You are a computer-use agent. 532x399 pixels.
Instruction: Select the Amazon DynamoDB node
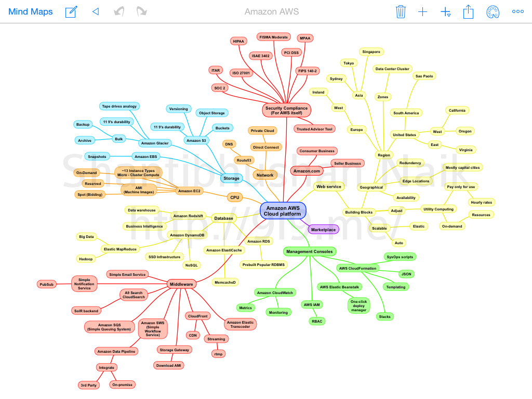(187, 235)
